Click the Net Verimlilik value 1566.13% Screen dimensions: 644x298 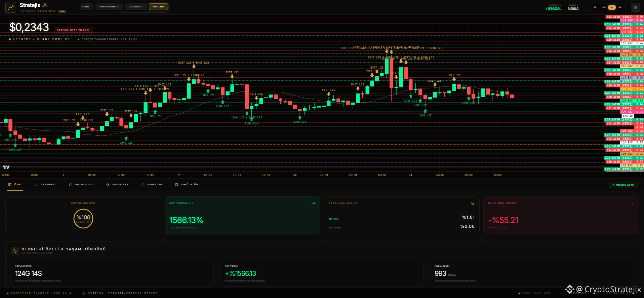click(186, 220)
